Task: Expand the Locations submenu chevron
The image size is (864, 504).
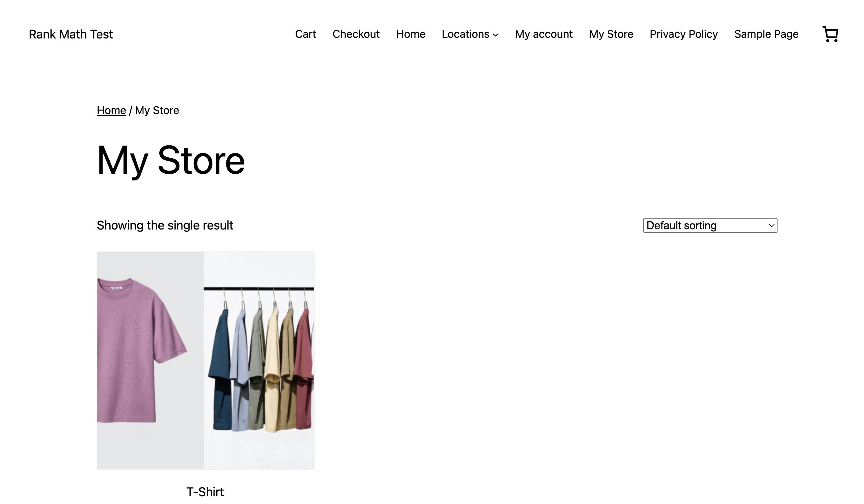Action: click(x=495, y=35)
